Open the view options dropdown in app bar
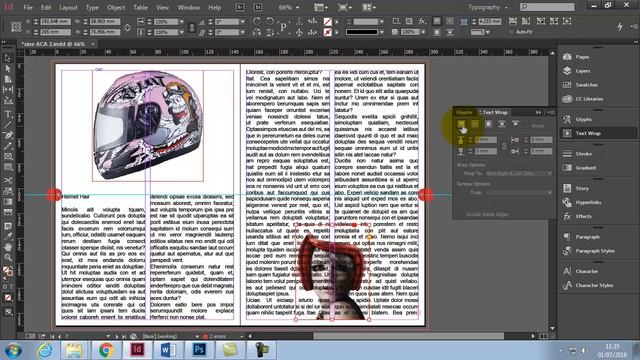This screenshot has height=360, width=640. coord(321,7)
